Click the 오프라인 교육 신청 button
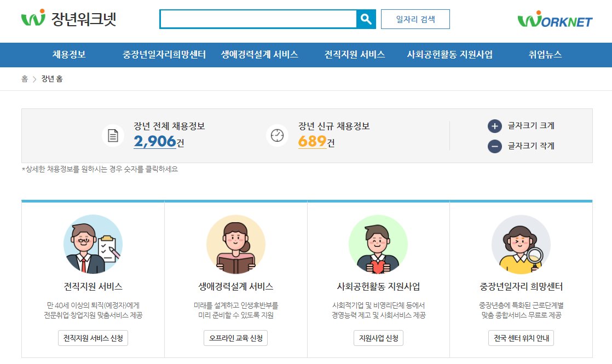The image size is (612, 364). coord(236,338)
